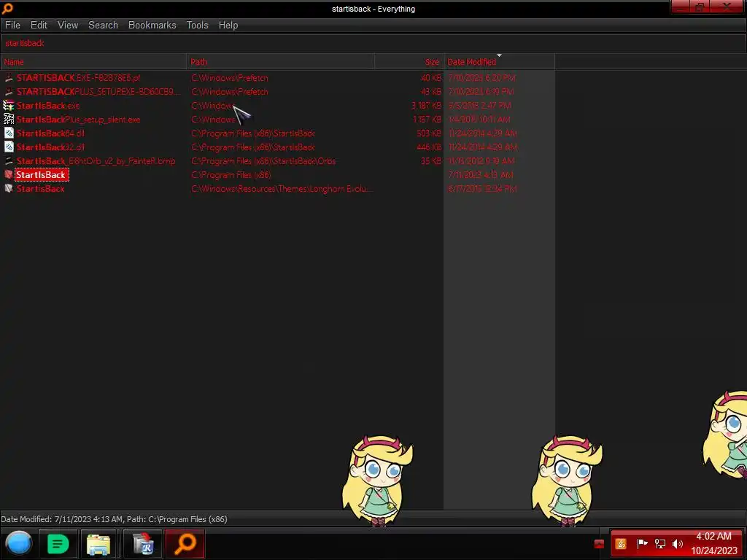Click the StartIsBack64.dll file icon
This screenshot has height=560, width=747.
(x=9, y=133)
